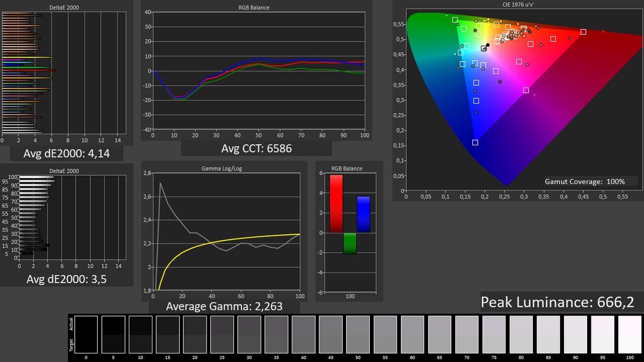Select the grayscale swatch labeled 85

click(x=548, y=334)
